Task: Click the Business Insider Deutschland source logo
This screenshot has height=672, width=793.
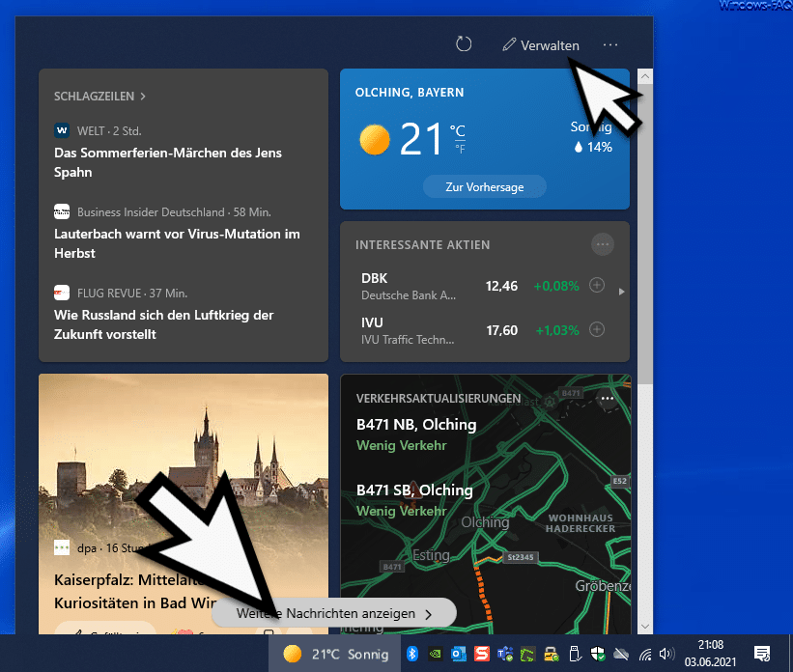Action: [x=62, y=211]
